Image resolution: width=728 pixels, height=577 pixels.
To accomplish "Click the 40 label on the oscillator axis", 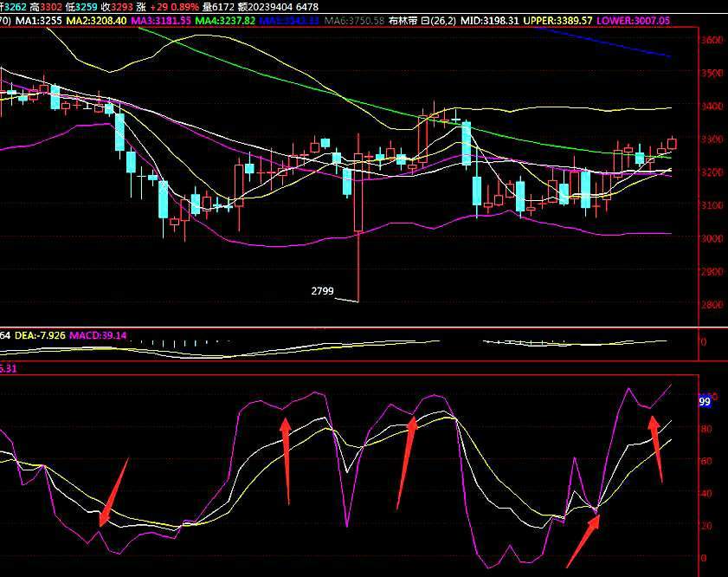I will click(706, 493).
